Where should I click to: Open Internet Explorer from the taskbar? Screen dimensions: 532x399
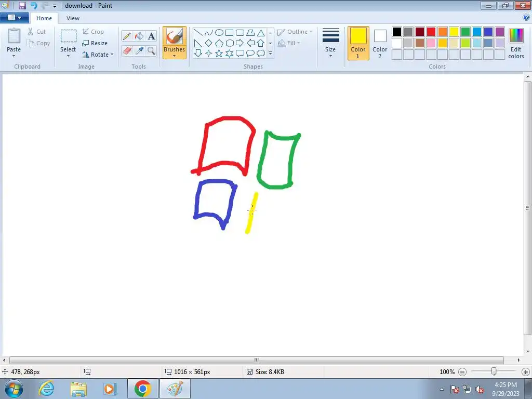coord(46,389)
